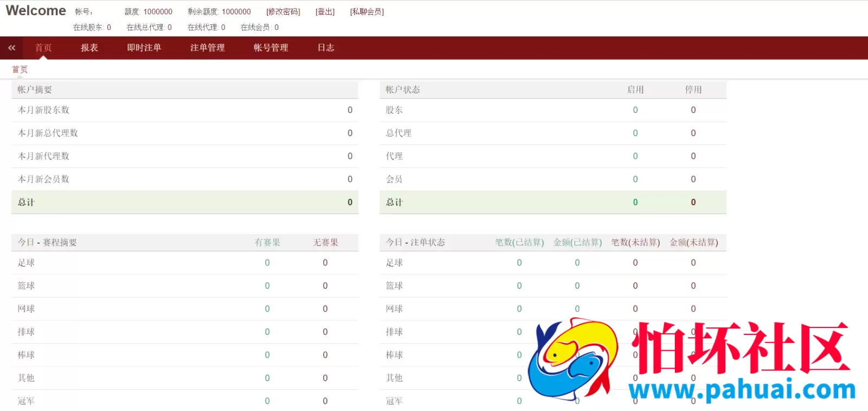
Task: Click the [修改密码] link
Action: pyautogui.click(x=283, y=11)
